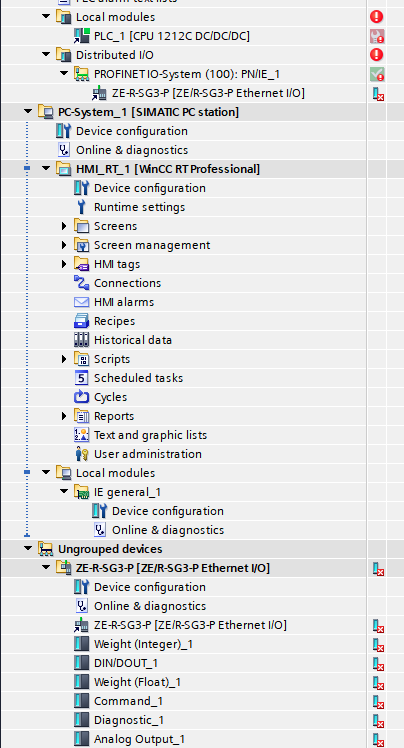
Task: Click the Text and graphic lists icon
Action: coord(82,435)
